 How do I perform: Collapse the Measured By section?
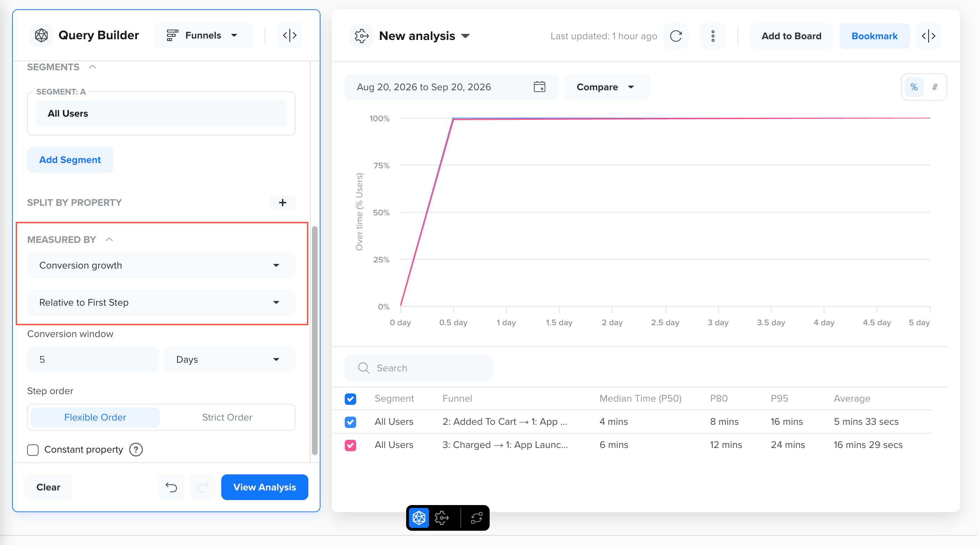[109, 240]
